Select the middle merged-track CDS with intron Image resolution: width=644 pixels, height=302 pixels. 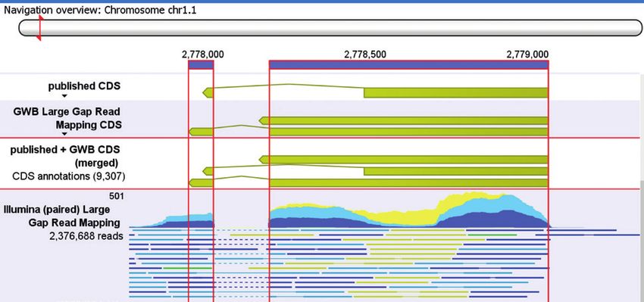375,171
